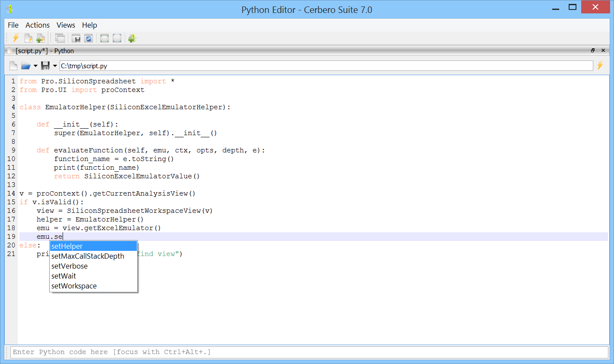The height and width of the screenshot is (364, 614).
Task: Focus the 'Enter Python code here' input
Action: (x=309, y=352)
